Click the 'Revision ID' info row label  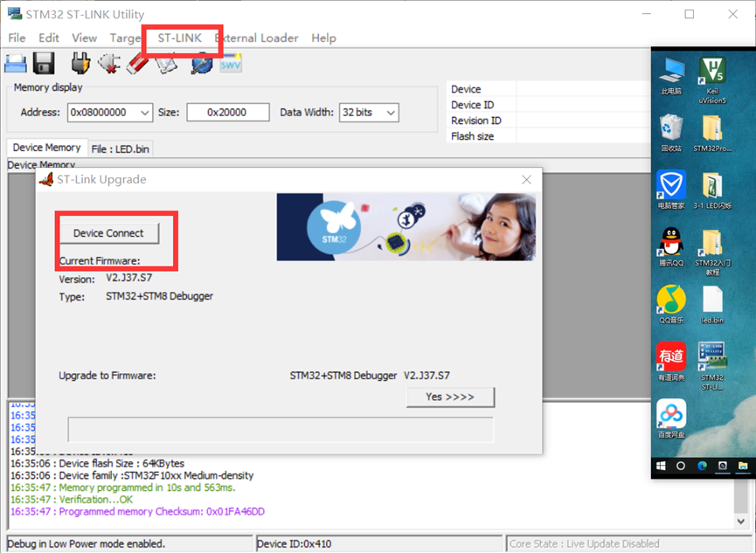pyautogui.click(x=475, y=121)
